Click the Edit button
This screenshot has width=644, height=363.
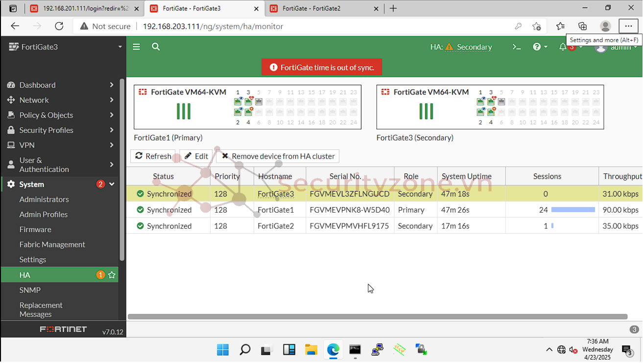click(196, 156)
